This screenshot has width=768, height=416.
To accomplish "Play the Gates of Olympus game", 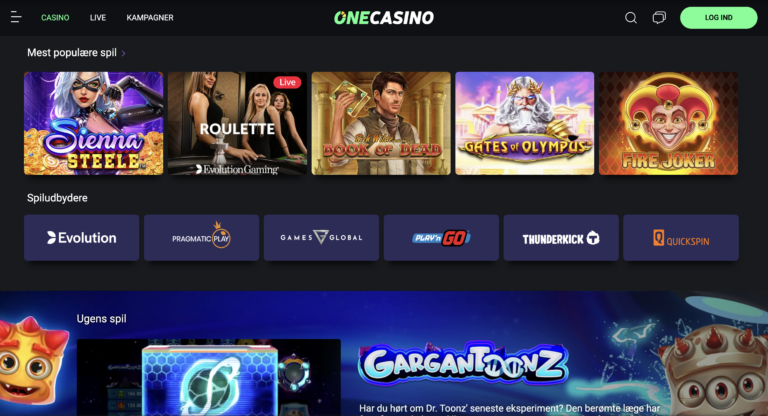I will pos(525,123).
